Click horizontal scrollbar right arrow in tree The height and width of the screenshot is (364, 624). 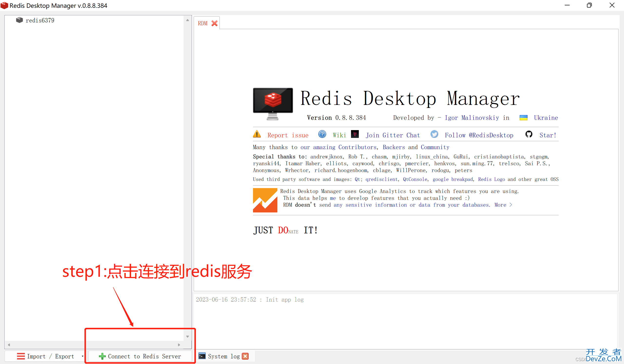pos(179,345)
